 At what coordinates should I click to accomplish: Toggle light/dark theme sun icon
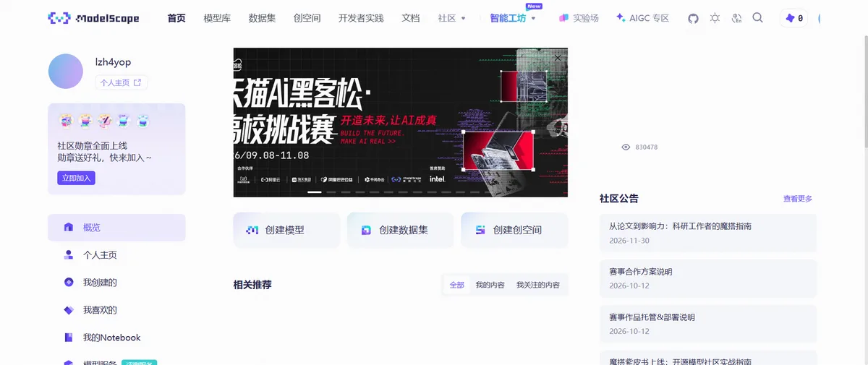[715, 18]
